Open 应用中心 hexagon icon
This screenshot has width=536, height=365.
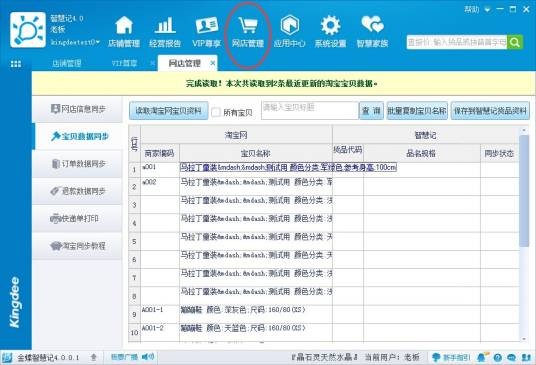tap(290, 26)
